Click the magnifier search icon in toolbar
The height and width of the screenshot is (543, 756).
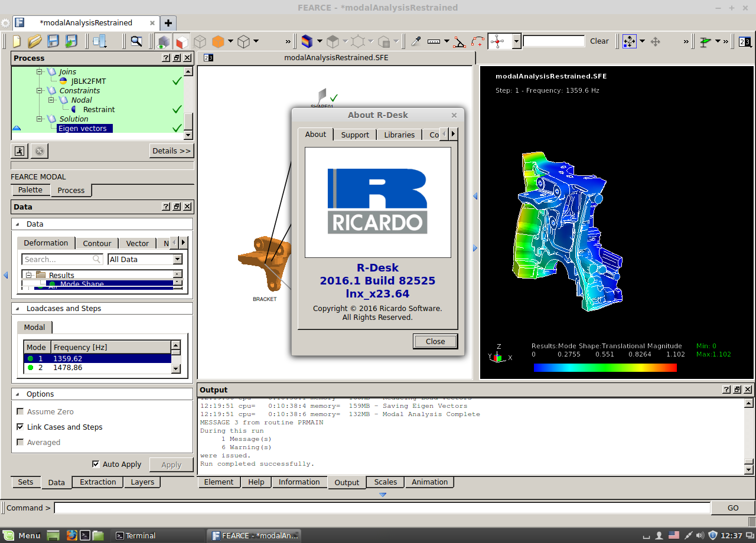point(136,41)
